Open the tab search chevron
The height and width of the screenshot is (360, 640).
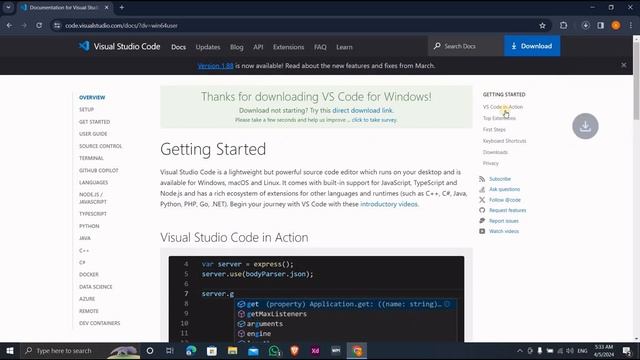(x=8, y=7)
